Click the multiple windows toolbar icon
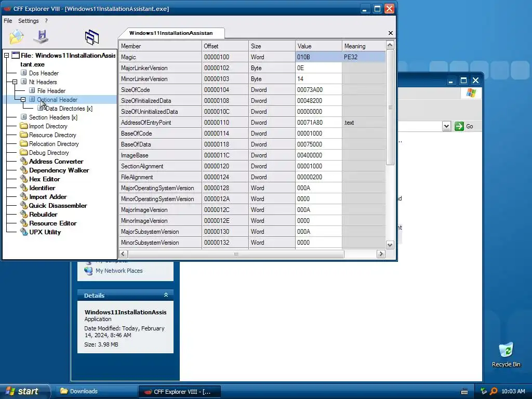The width and height of the screenshot is (532, 399). pyautogui.click(x=92, y=37)
